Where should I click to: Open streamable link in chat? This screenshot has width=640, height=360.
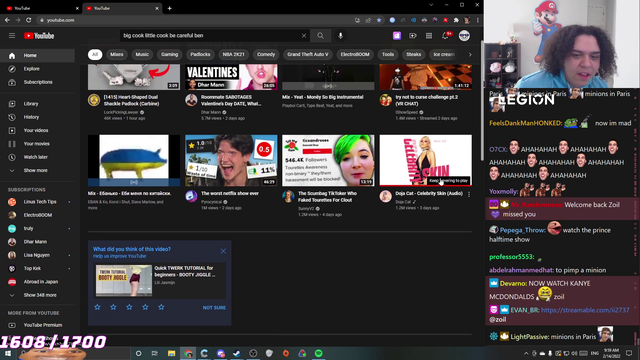pyautogui.click(x=585, y=310)
